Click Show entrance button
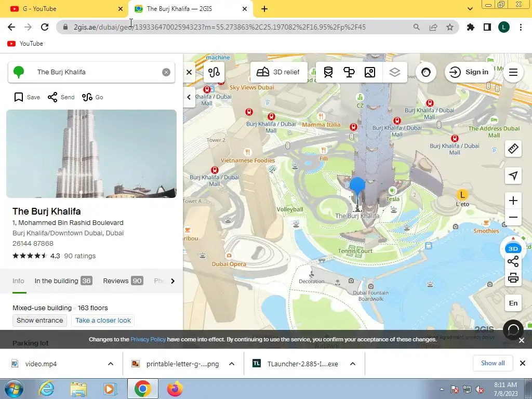The width and height of the screenshot is (532, 399). pyautogui.click(x=39, y=320)
